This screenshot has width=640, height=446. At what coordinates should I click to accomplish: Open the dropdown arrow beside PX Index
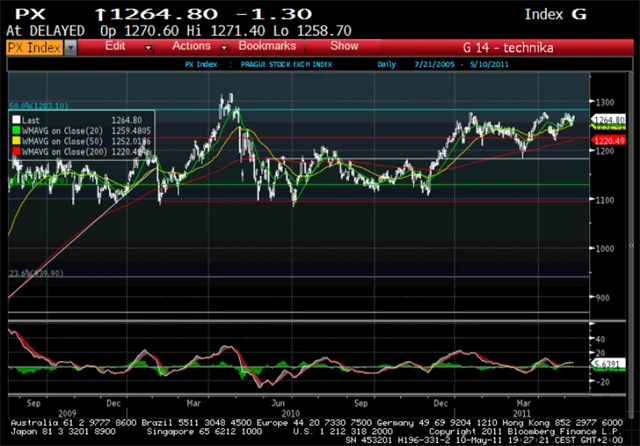pyautogui.click(x=71, y=48)
